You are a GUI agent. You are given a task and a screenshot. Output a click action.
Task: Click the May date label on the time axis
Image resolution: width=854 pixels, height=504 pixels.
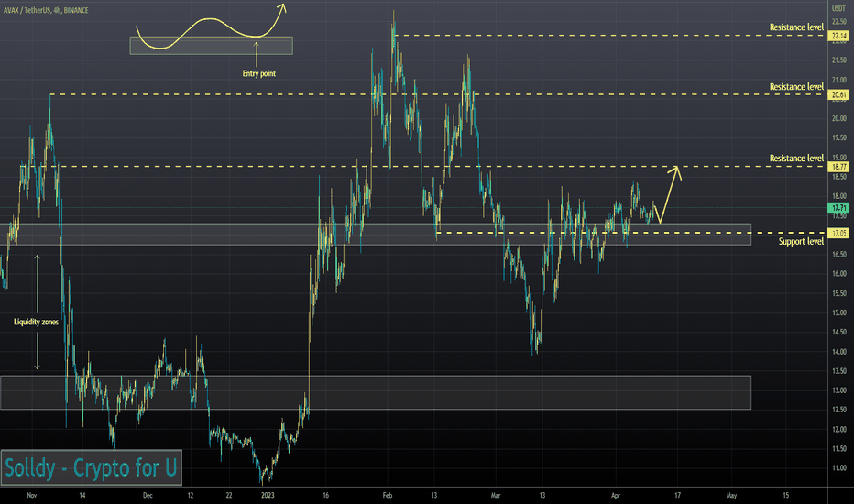point(731,495)
